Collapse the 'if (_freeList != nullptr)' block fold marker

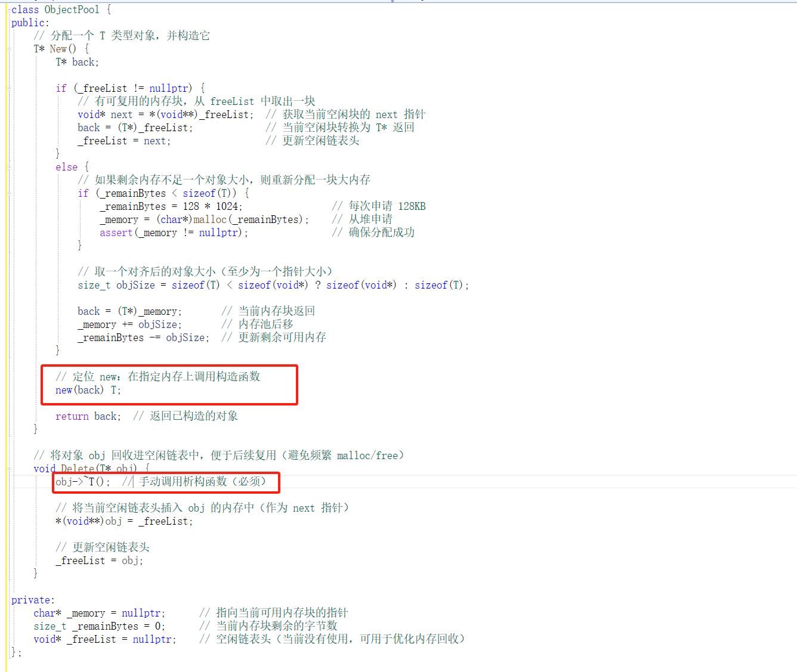point(9,88)
